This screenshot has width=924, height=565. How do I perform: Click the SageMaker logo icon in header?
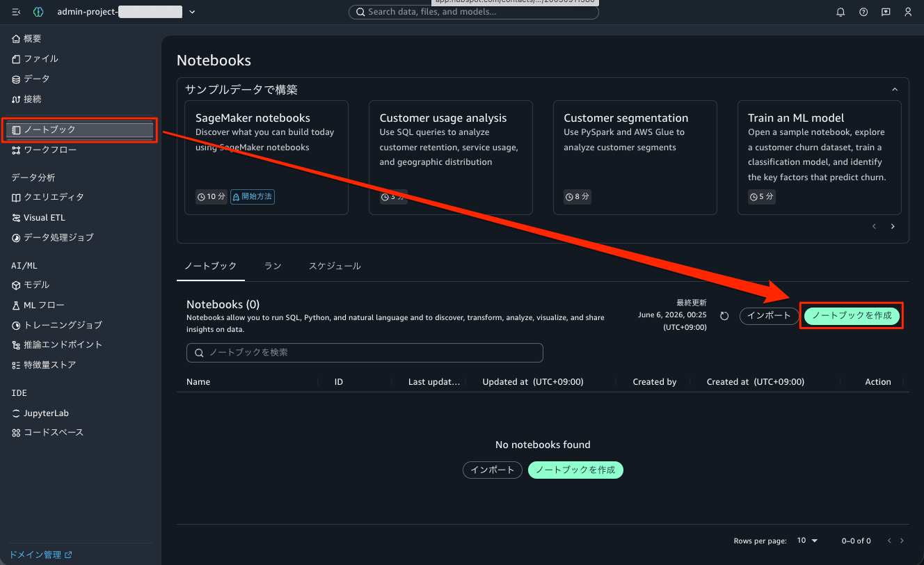click(38, 12)
